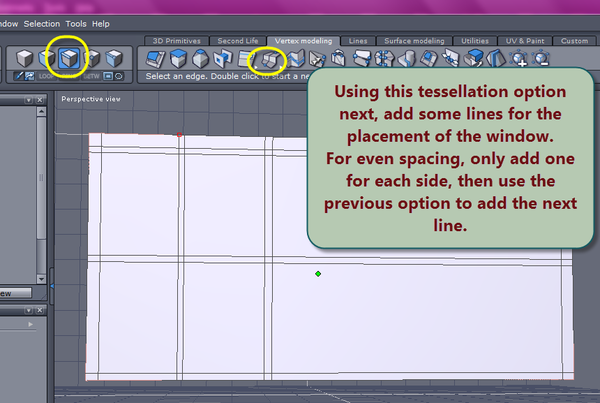Screen dimensions: 600x403
Task: Decrease smoothing with the sphere-minus icon
Action: coord(541,59)
